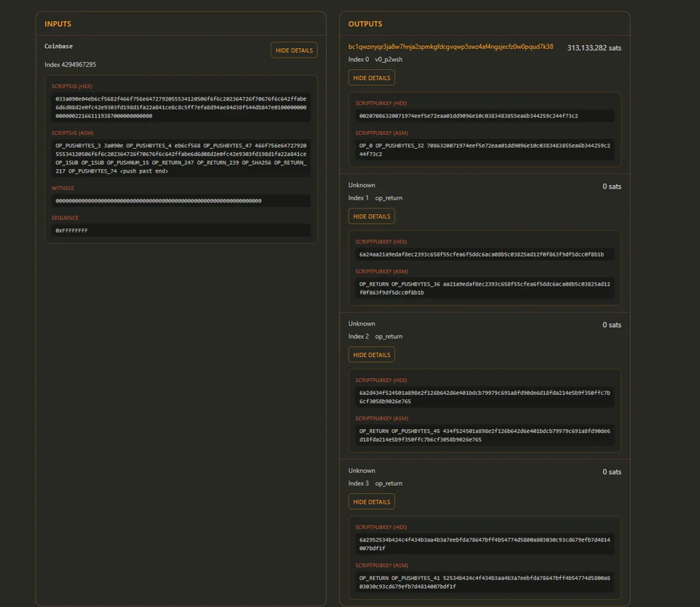Image resolution: width=700 pixels, height=607 pixels.
Task: Select the Index 1 ScriptPubKey hex starting 6a24aa21
Action: (x=485, y=254)
